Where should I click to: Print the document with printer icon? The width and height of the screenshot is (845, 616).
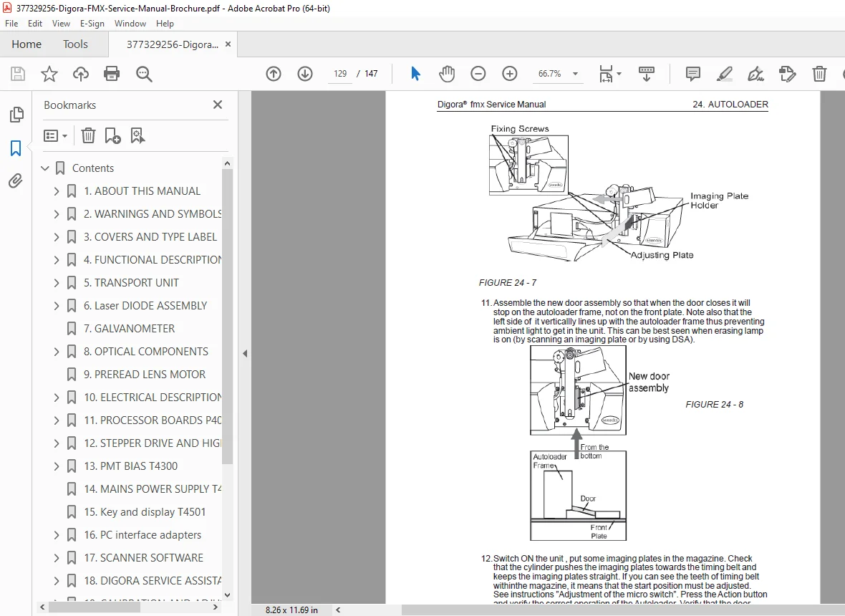[112, 74]
